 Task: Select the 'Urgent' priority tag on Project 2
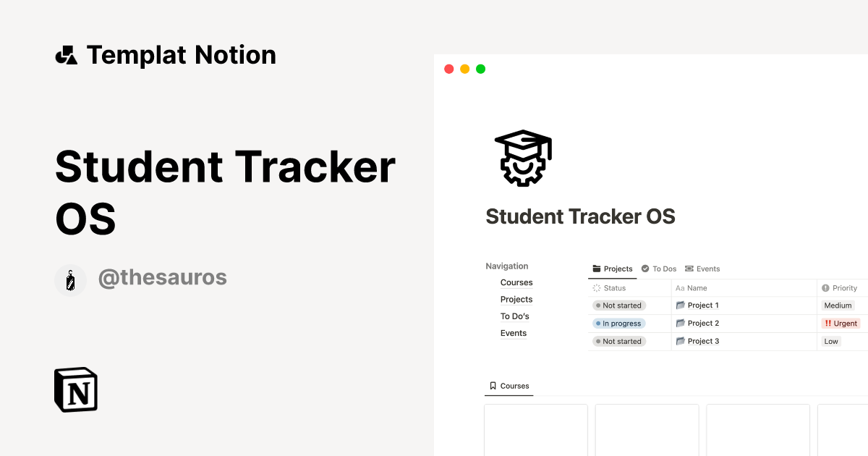tap(841, 323)
